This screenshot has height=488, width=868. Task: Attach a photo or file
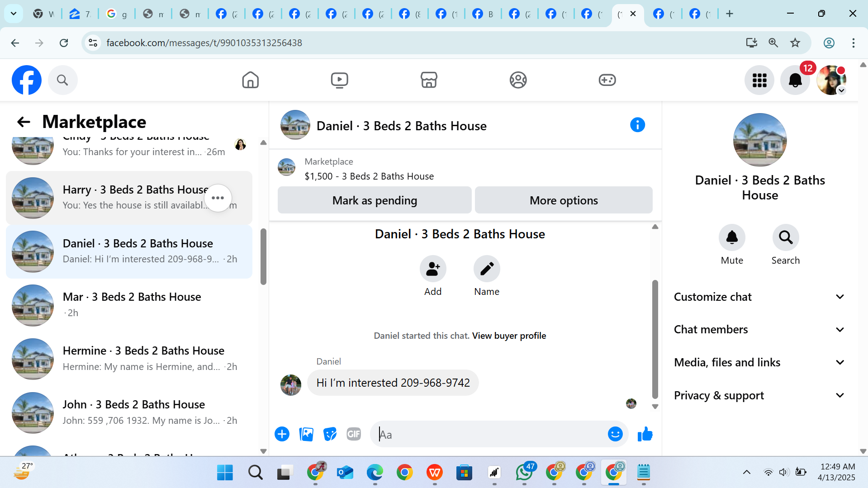[x=306, y=434]
